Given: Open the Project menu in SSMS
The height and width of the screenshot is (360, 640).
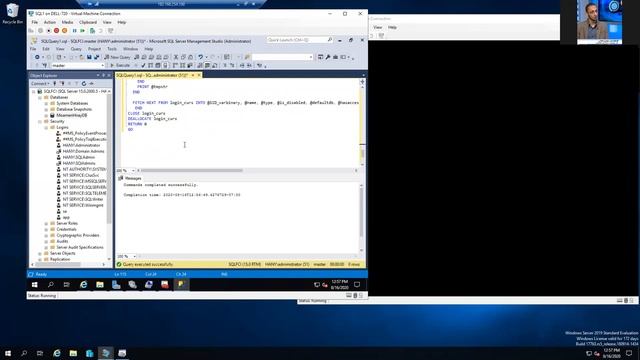Looking at the screenshot, I should (x=94, y=49).
